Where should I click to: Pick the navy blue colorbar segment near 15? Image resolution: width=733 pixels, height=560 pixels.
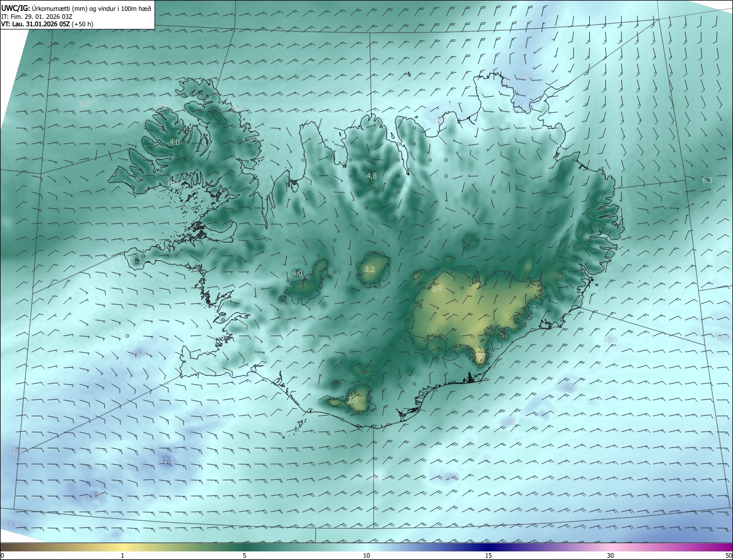click(x=488, y=547)
